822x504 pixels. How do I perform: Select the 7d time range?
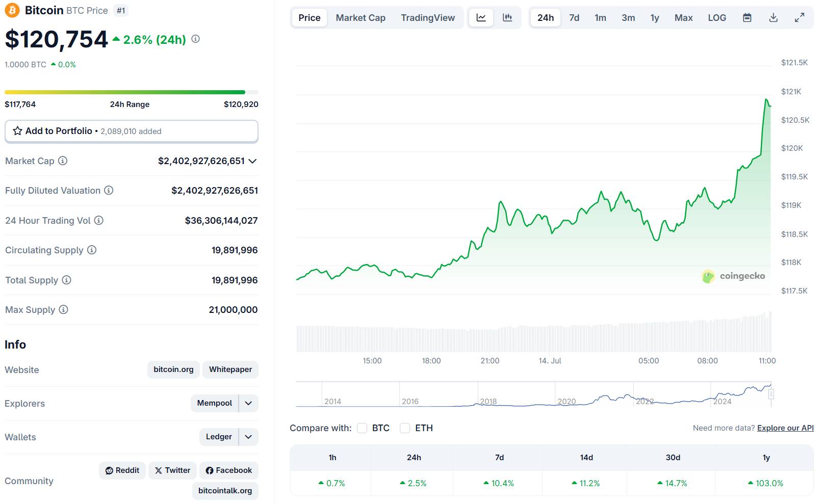coord(574,18)
